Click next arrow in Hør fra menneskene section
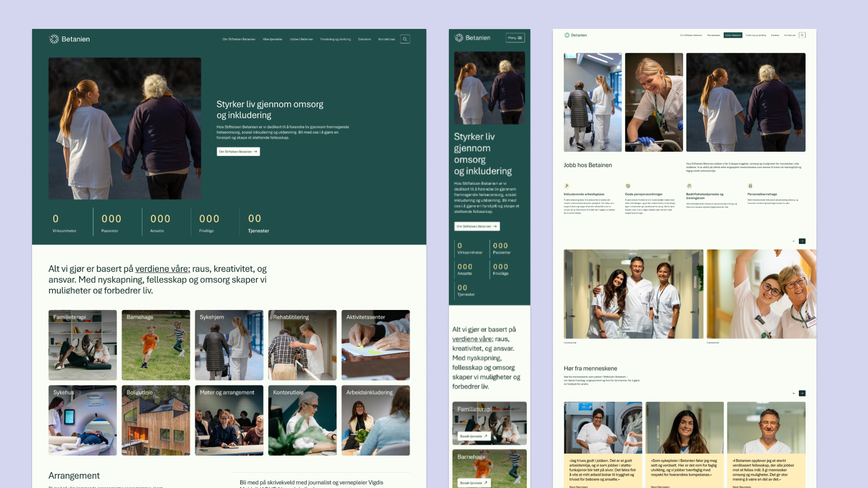Viewport: 868px width, 488px height. pyautogui.click(x=802, y=393)
